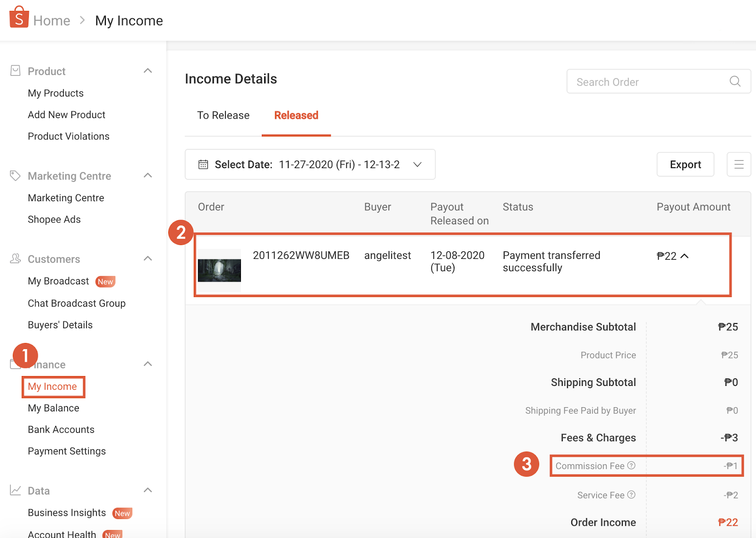Viewport: 756px width, 538px height.
Task: Click the Service Fee help icon
Action: point(632,495)
